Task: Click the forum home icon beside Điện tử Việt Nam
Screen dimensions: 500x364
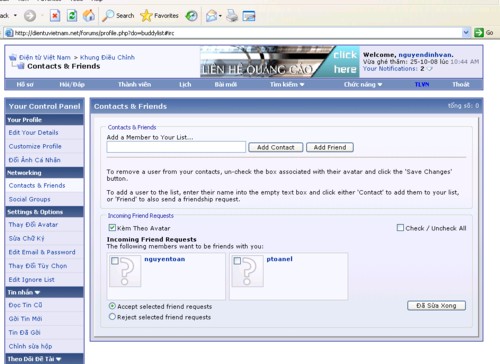Action: tap(13, 57)
